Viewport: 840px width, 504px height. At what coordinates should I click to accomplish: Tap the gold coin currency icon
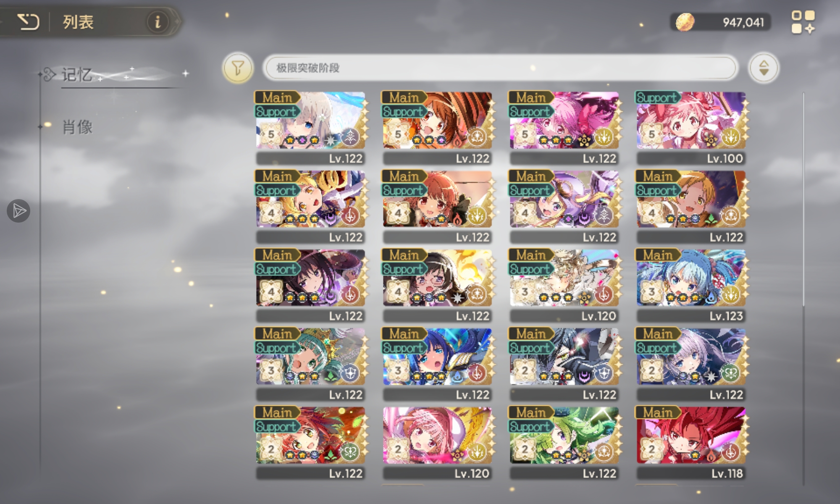tap(685, 22)
